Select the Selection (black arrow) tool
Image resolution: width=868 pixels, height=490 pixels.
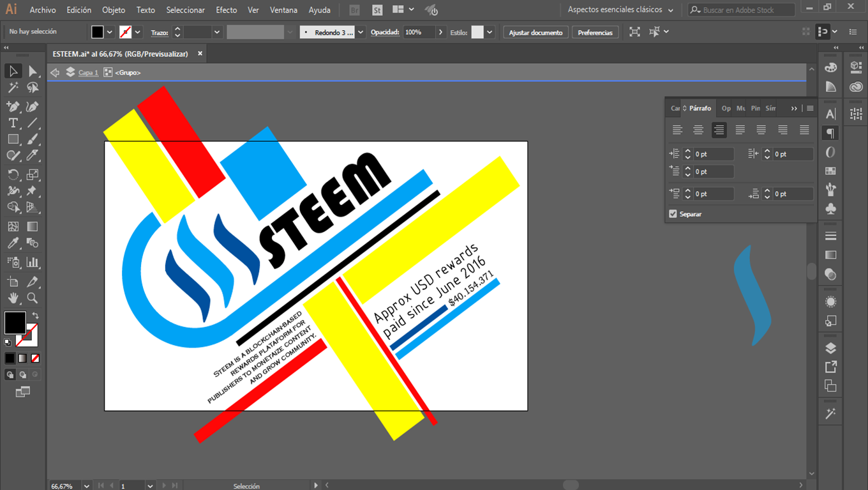pos(13,72)
